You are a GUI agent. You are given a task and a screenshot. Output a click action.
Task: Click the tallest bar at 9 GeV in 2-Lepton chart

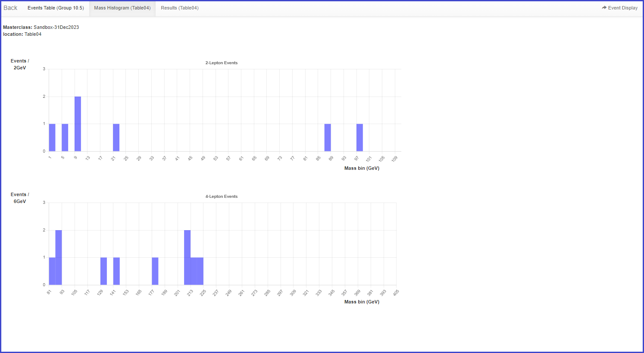78,124
